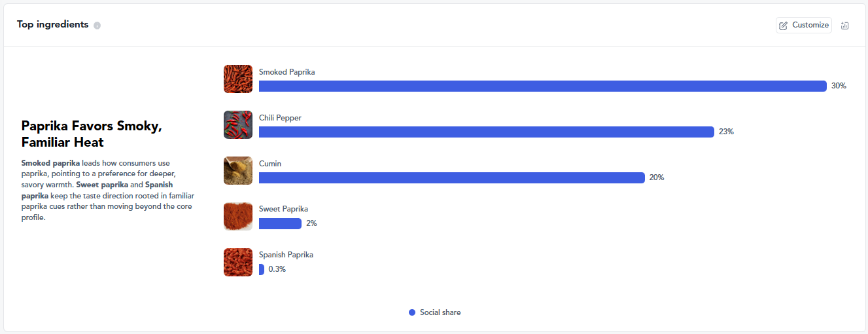The width and height of the screenshot is (868, 334).
Task: Click the Social share legend label
Action: [440, 312]
